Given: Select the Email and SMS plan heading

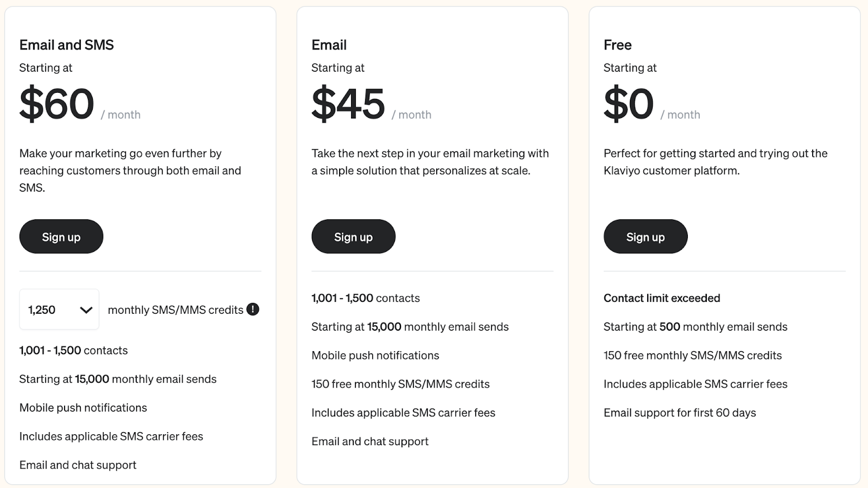Looking at the screenshot, I should coord(67,45).
